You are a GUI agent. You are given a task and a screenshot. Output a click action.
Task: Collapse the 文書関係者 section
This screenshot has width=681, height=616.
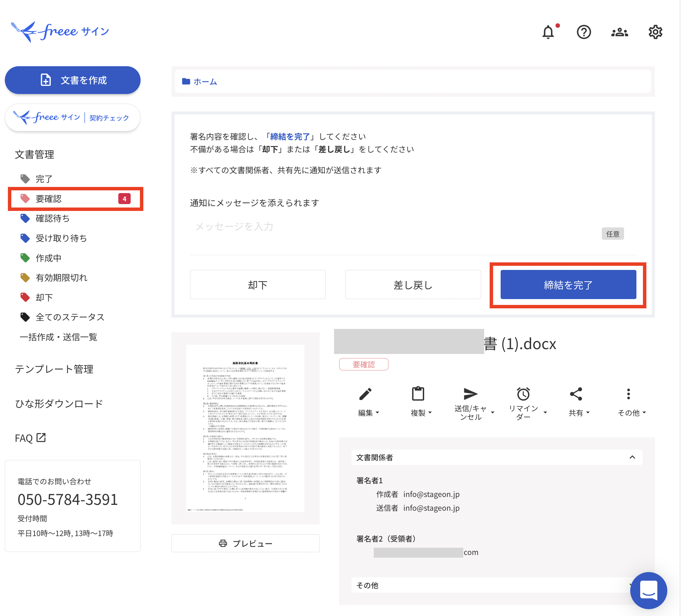(x=632, y=457)
